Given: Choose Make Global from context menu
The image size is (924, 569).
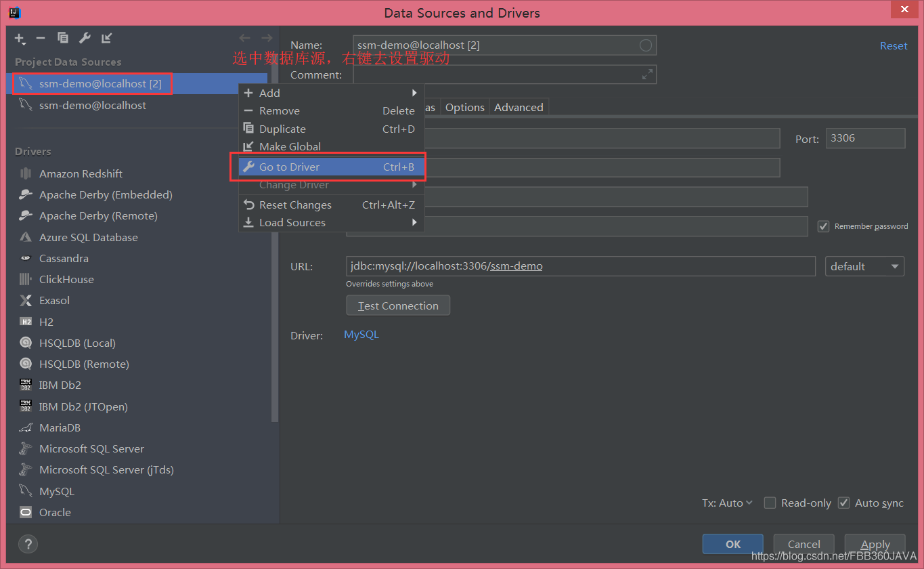Looking at the screenshot, I should [x=332, y=146].
